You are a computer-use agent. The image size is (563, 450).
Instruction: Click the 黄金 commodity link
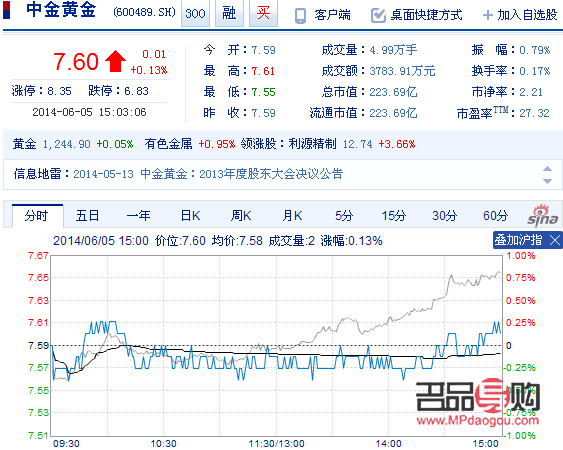pos(24,144)
